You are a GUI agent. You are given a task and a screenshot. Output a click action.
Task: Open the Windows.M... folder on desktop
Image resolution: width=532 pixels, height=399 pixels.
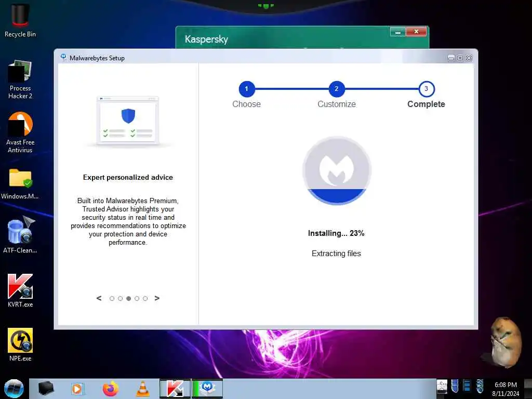tap(20, 183)
